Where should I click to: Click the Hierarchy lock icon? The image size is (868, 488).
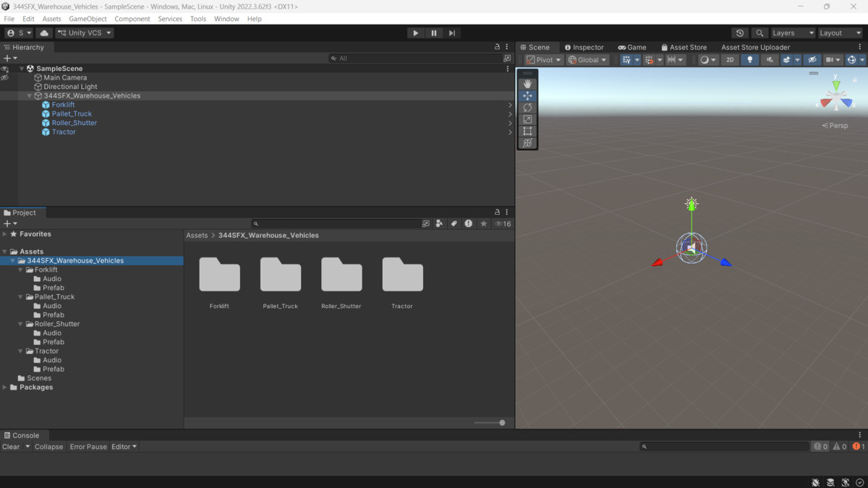pos(497,47)
